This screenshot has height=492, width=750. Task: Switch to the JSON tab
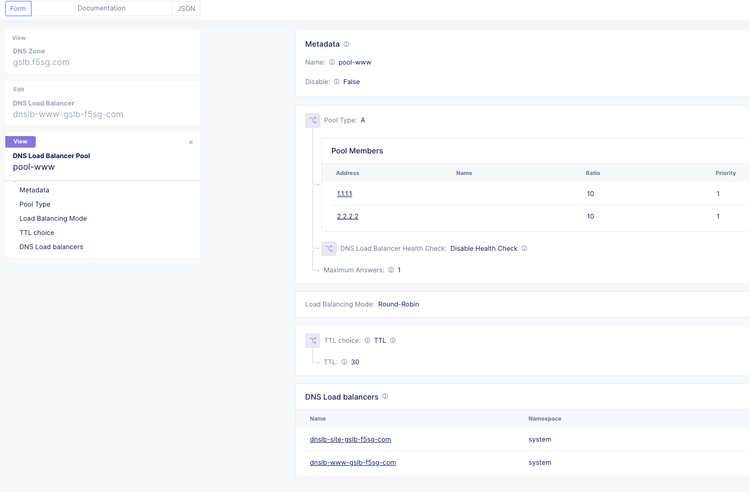[186, 9]
